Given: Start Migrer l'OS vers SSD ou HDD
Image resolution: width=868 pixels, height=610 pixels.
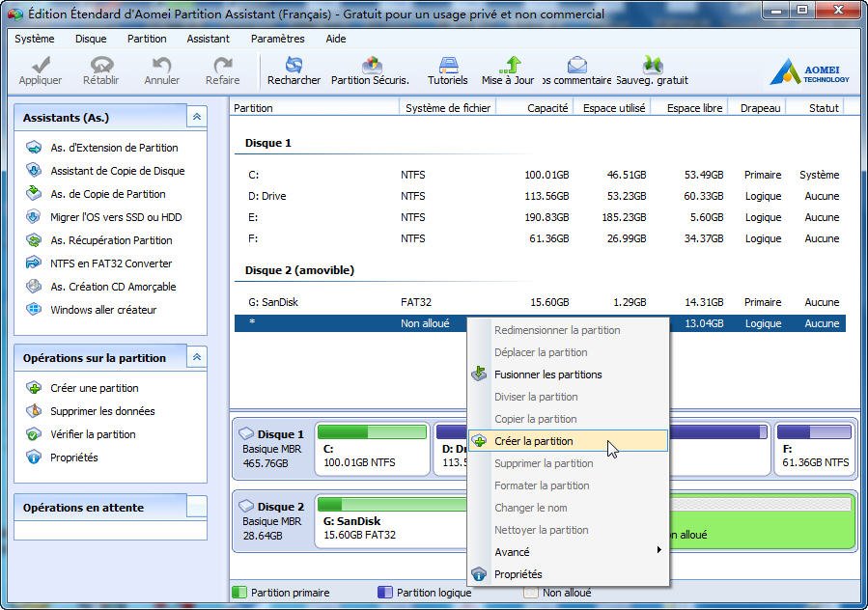Looking at the screenshot, I should 116,217.
